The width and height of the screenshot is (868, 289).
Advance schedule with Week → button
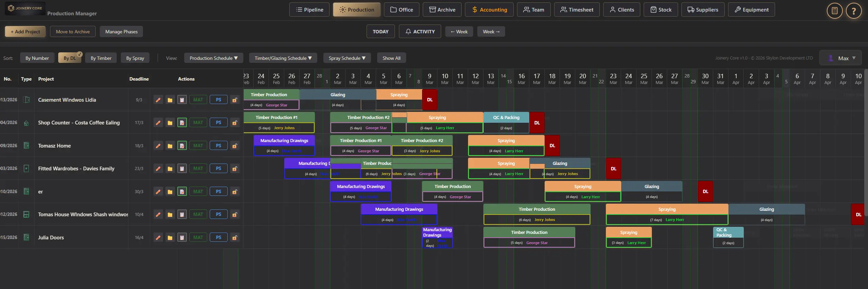491,32
